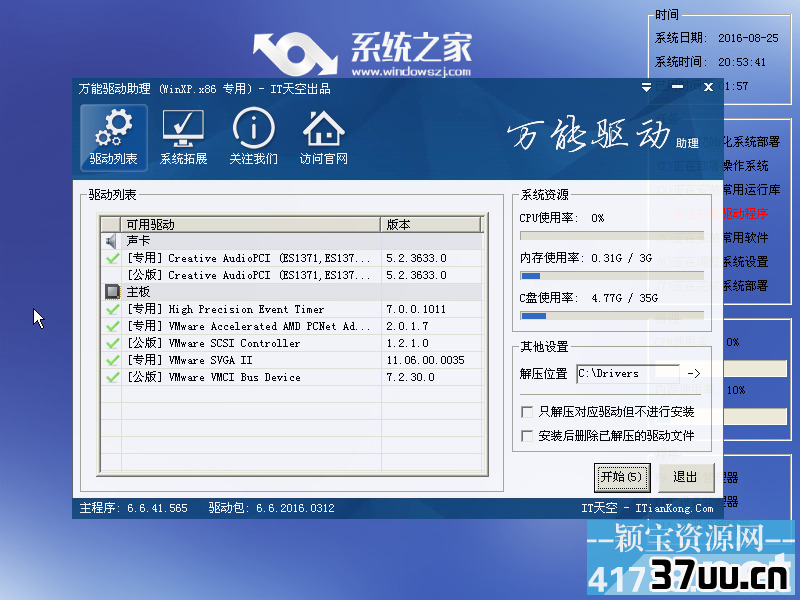Select High Precision Event Timer row text
This screenshot has height=600, width=800.
(226, 309)
